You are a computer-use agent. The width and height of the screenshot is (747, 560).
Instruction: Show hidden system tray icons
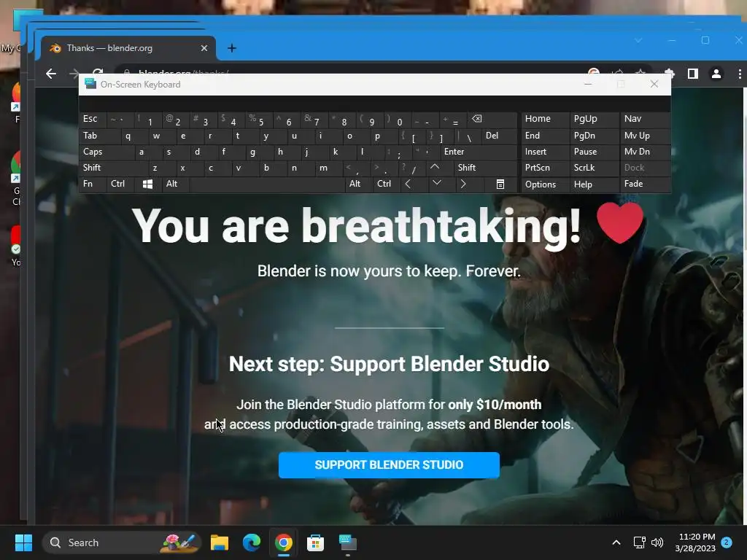(616, 542)
